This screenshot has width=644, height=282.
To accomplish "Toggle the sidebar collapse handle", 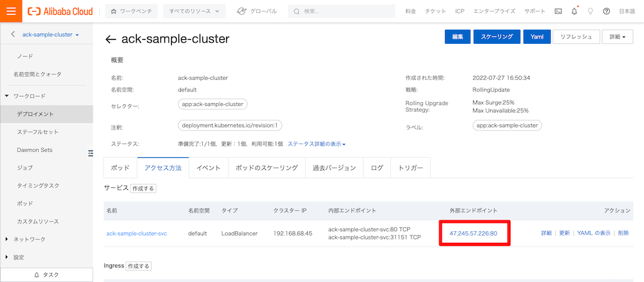I will pyautogui.click(x=90, y=153).
